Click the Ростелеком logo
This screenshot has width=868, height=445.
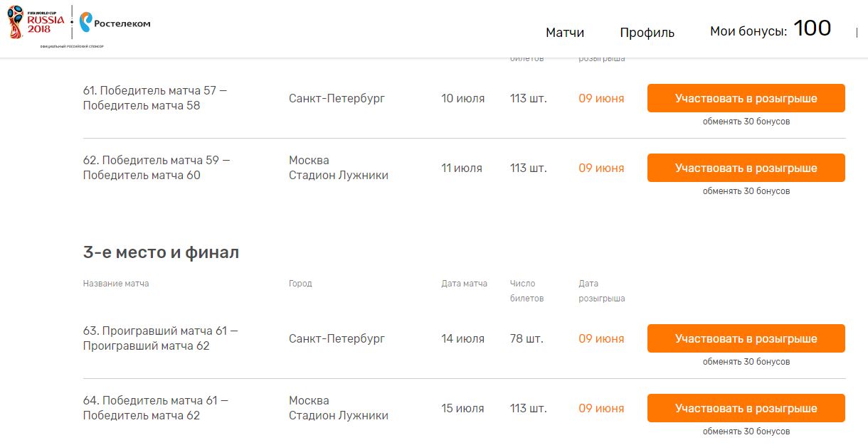(x=115, y=23)
